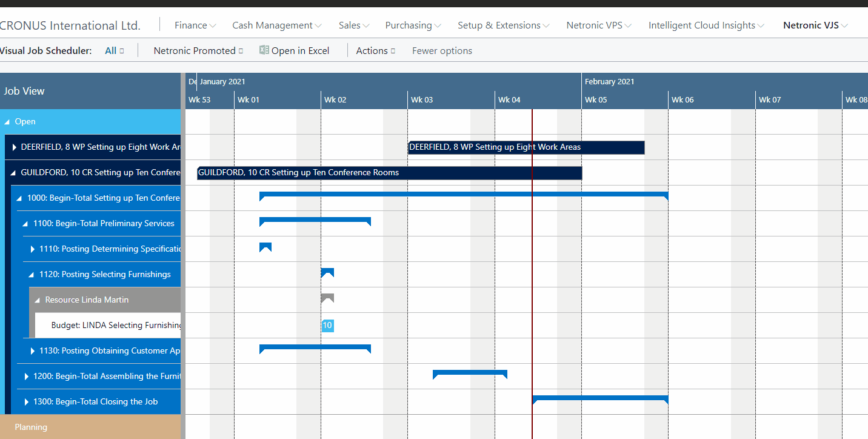The height and width of the screenshot is (439, 868).
Task: Expand DEERFIELD 8 WP Setting up Eight Work Areas
Action: click(14, 147)
